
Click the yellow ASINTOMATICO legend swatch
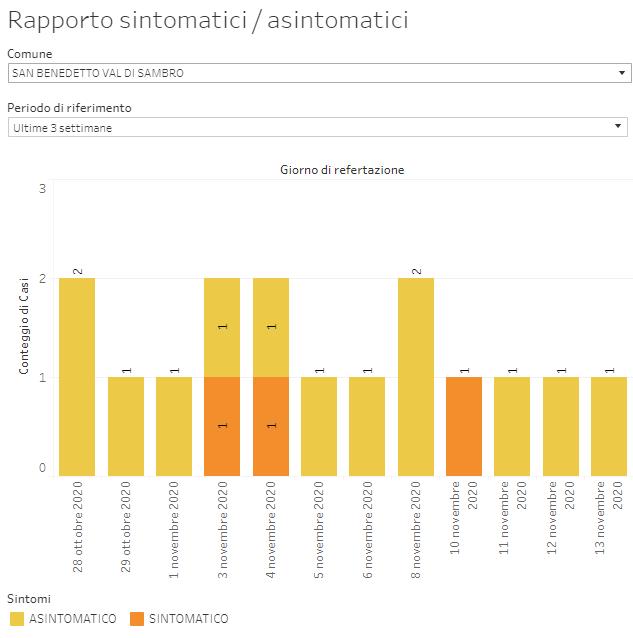pyautogui.click(x=16, y=619)
